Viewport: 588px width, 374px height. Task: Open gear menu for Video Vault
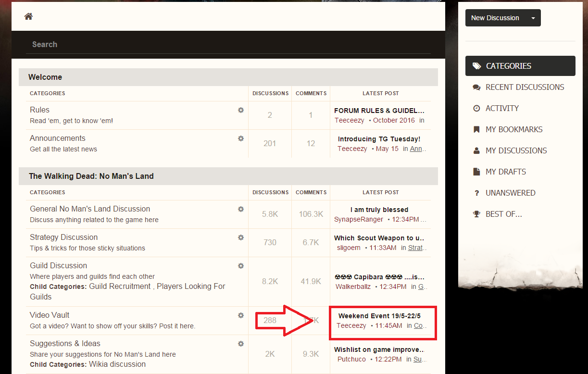[x=241, y=315]
